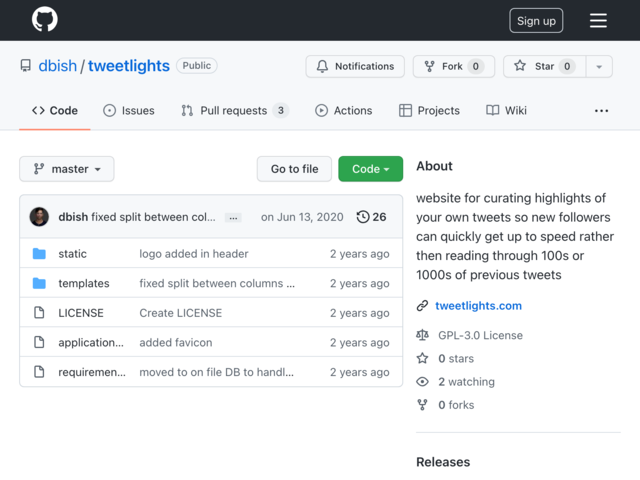The image size is (640, 480).
Task: Open the latest commit message link
Action: pyautogui.click(x=153, y=217)
